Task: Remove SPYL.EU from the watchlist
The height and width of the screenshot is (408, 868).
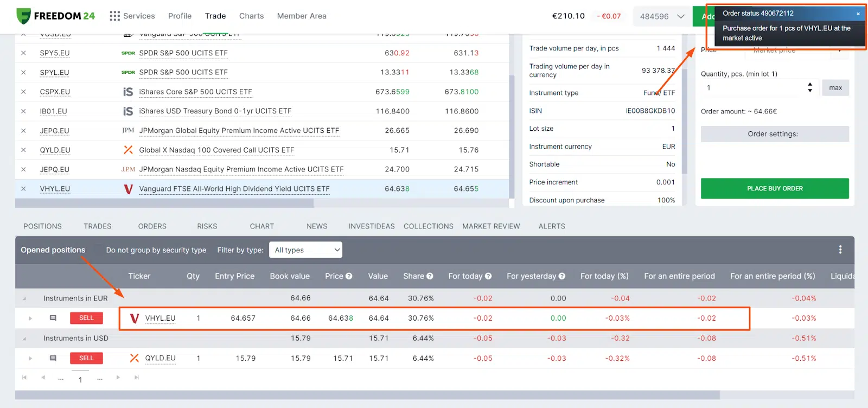Action: [x=23, y=72]
